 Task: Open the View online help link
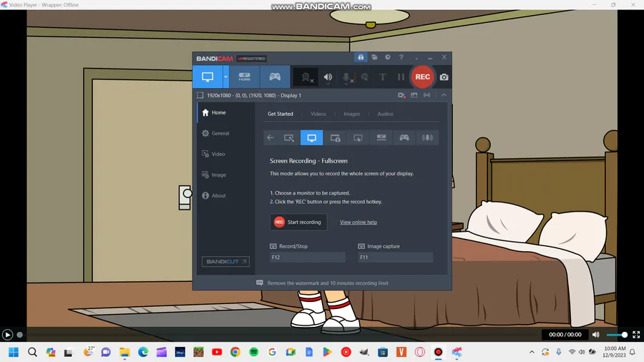coord(358,222)
